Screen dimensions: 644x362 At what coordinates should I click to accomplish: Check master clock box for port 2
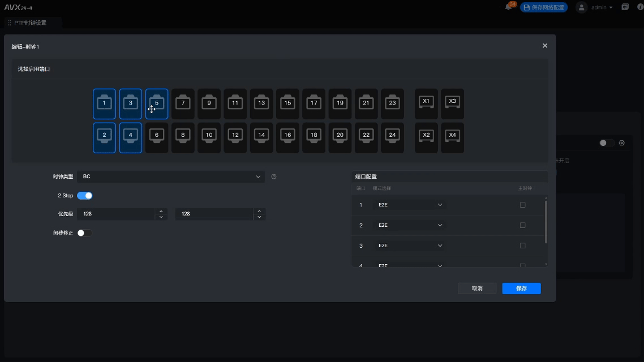(x=522, y=225)
